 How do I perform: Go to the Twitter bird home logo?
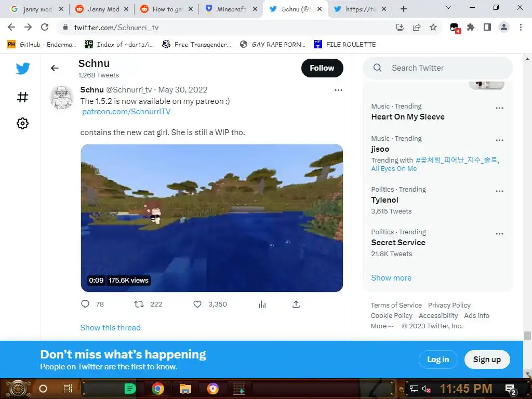(x=23, y=68)
